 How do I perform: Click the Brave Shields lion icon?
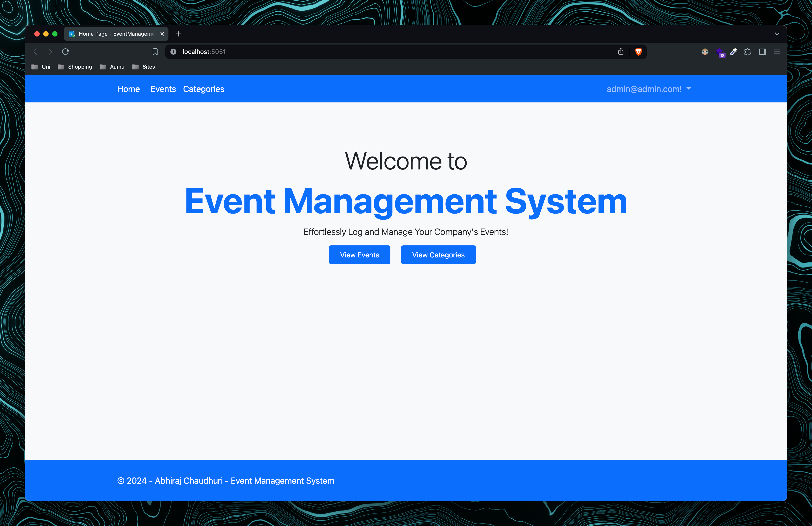[x=638, y=51]
